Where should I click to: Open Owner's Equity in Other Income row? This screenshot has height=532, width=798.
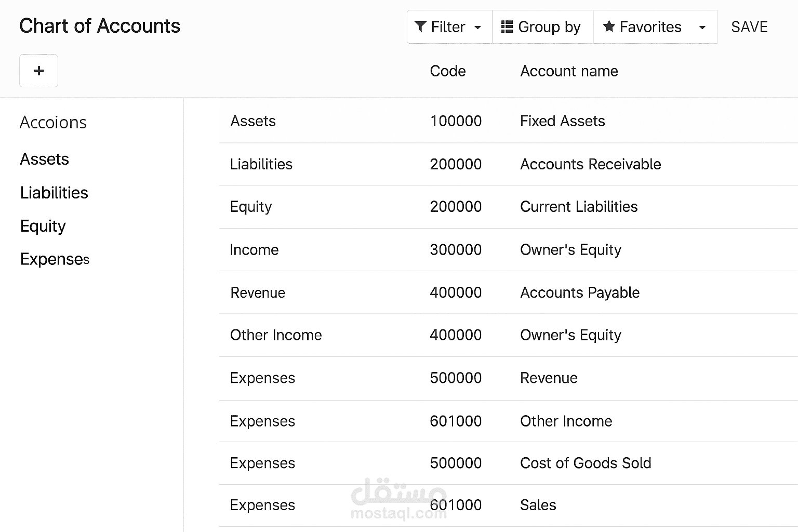coord(570,335)
